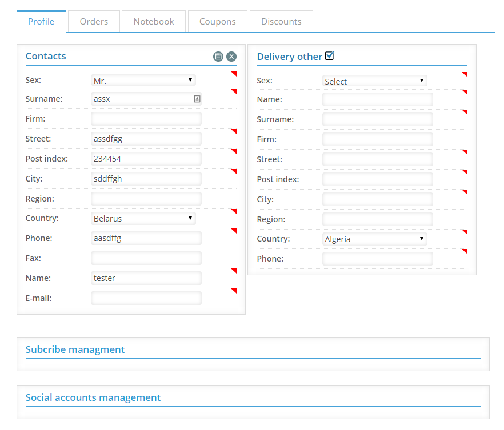Click the Social accounts management heading

tap(93, 397)
